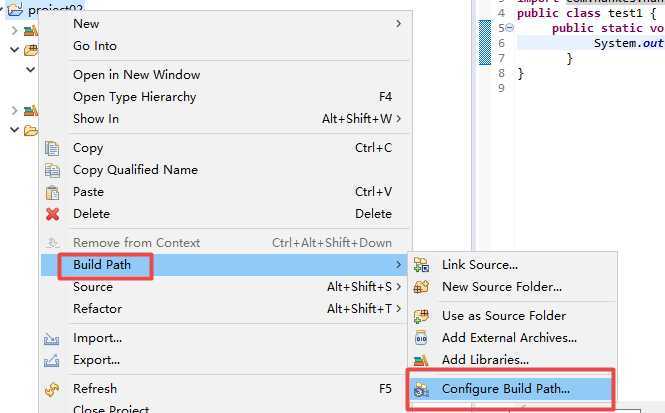Click the Paste clipboard icon
665x413 pixels.
click(52, 192)
